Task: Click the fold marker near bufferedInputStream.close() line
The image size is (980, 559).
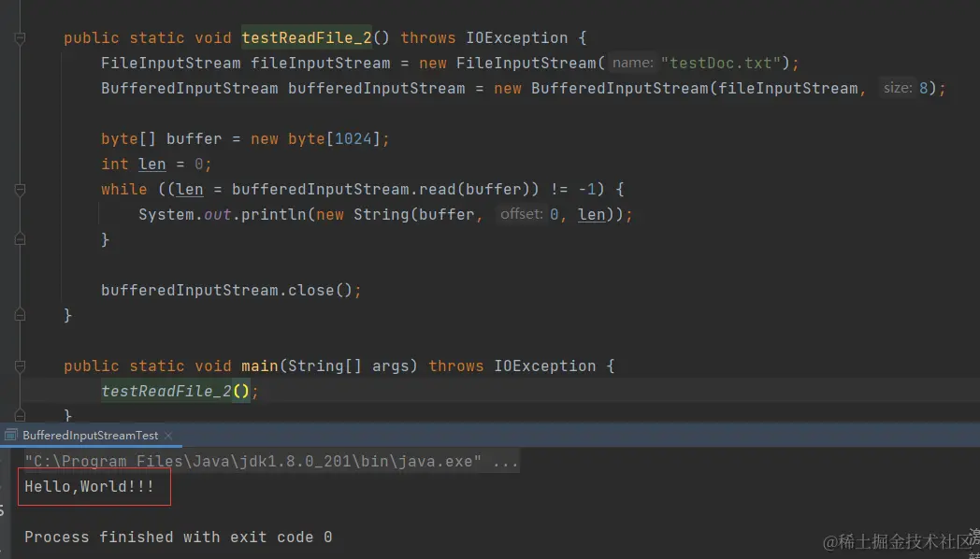Action: [19, 290]
